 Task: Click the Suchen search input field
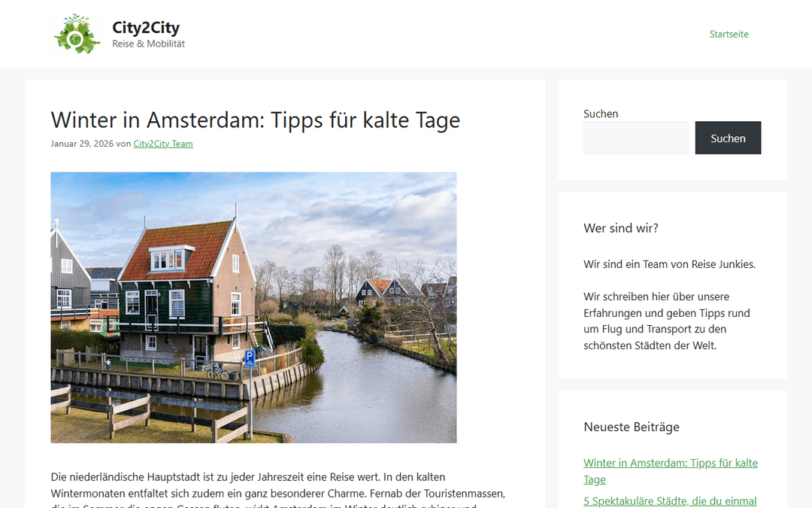(636, 138)
